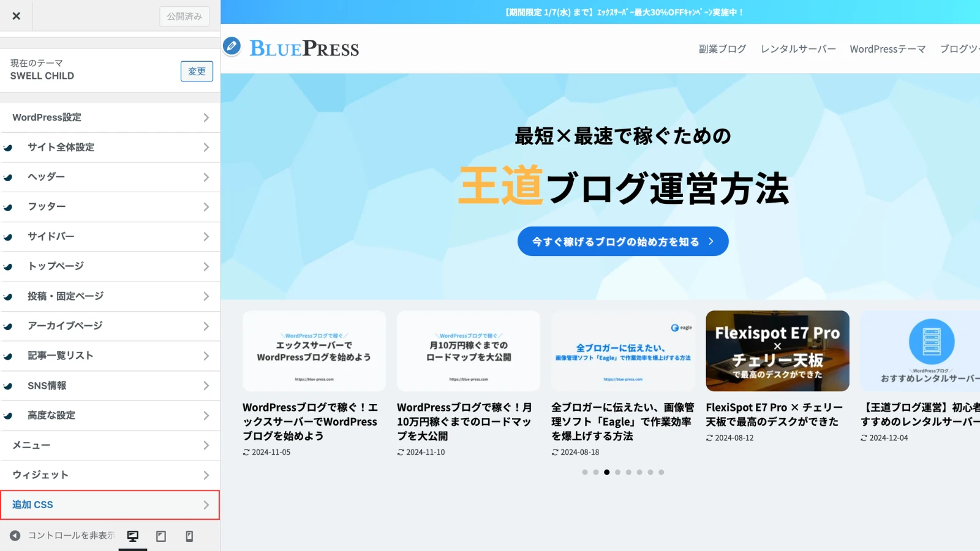This screenshot has width=980, height=551.
Task: Open the トップページ settings panel
Action: 110,266
